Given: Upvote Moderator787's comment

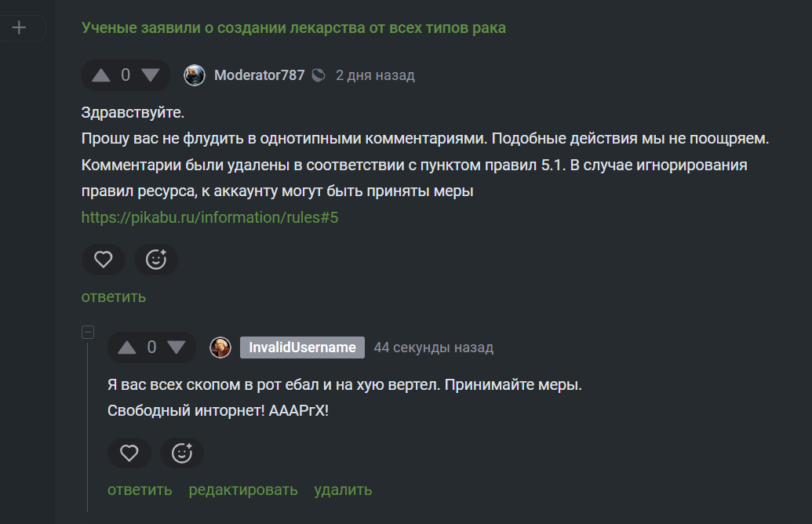Looking at the screenshot, I should coord(101,75).
